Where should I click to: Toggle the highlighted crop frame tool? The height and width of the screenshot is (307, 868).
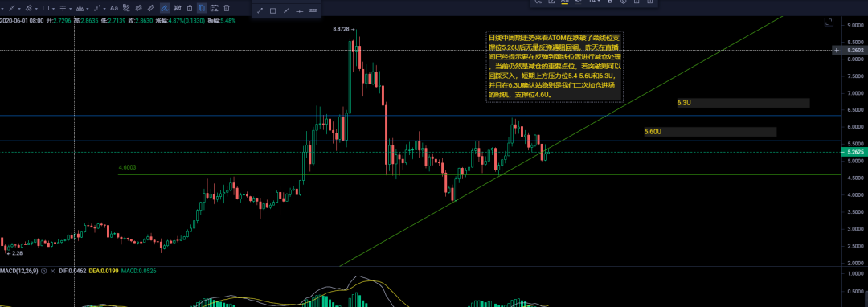click(202, 8)
